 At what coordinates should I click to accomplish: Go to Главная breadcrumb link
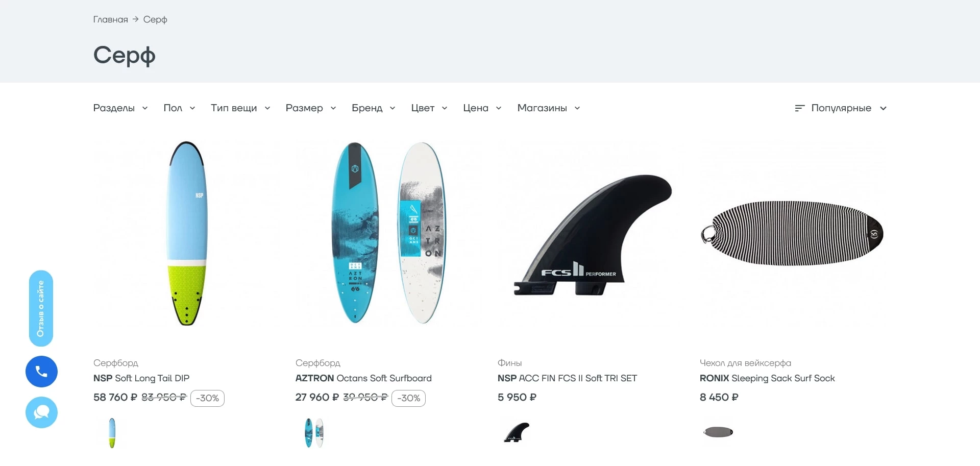coord(110,19)
